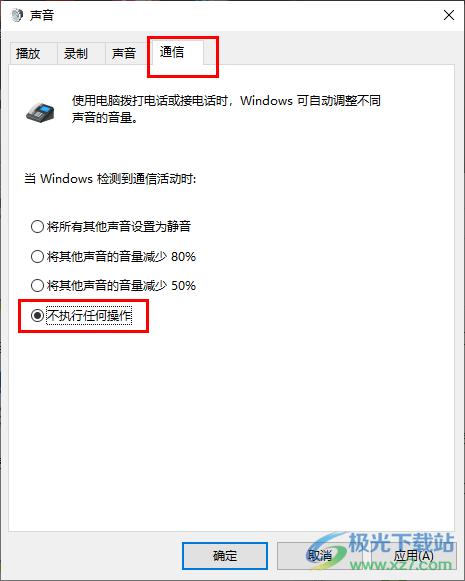Screen dimensions: 465x581
Task: Enable the 不执行任何操作 radio button
Action: (82, 316)
